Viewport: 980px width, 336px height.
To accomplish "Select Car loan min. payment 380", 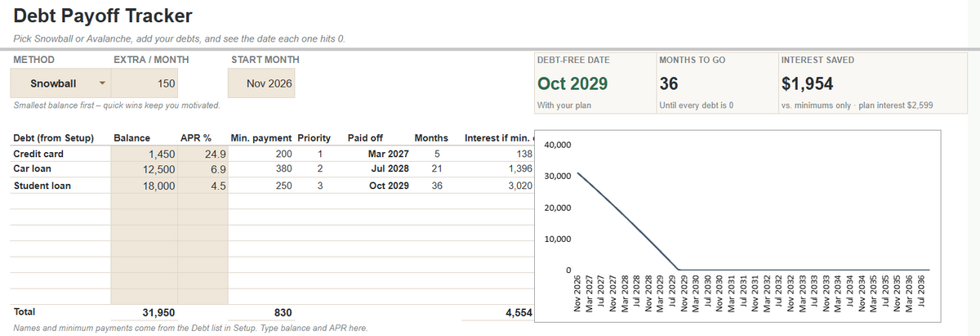I will point(283,168).
